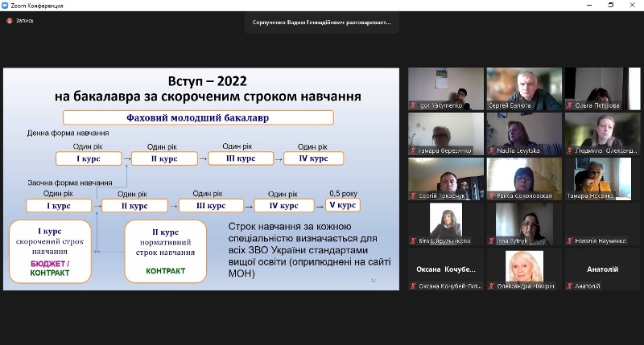Click the active speaker notification banner

(x=321, y=23)
